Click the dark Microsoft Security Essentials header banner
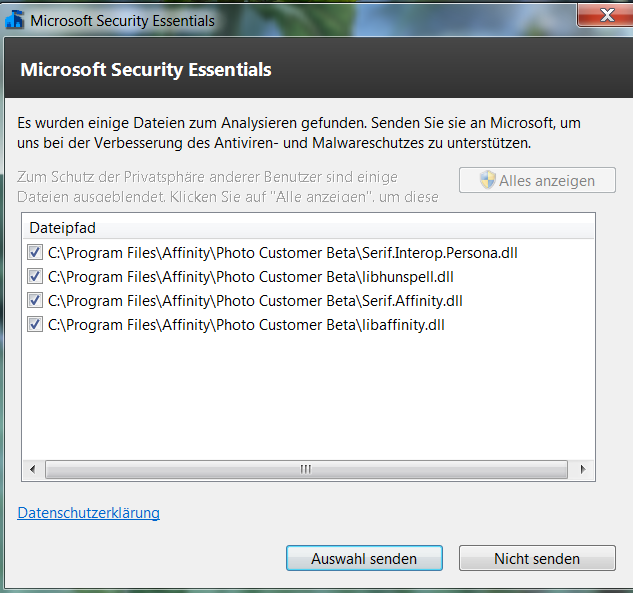The image size is (633, 593). 319,67
